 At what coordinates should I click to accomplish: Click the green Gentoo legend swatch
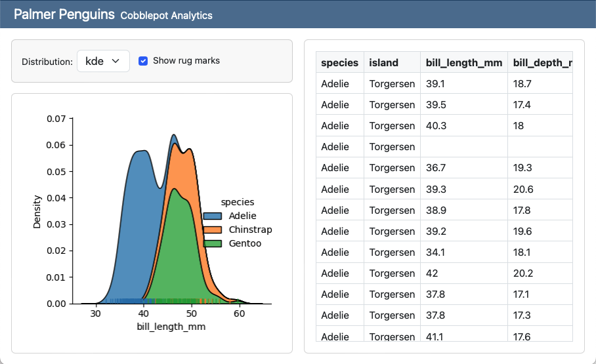(213, 244)
